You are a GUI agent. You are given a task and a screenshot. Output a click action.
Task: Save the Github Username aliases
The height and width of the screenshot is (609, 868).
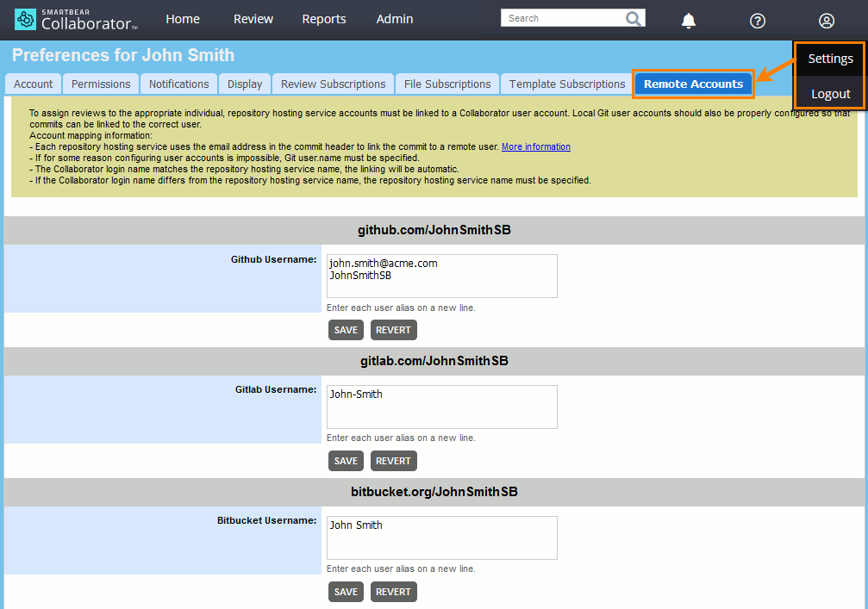tap(346, 330)
